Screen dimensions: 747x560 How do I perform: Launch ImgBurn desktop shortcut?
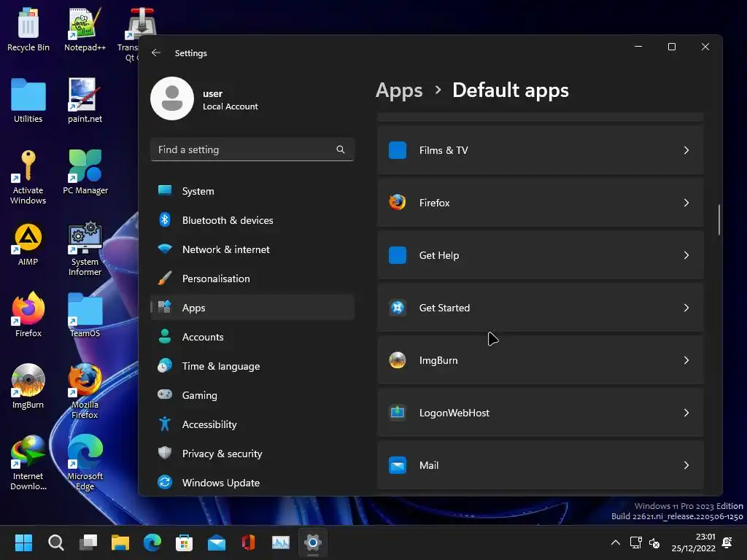(28, 386)
